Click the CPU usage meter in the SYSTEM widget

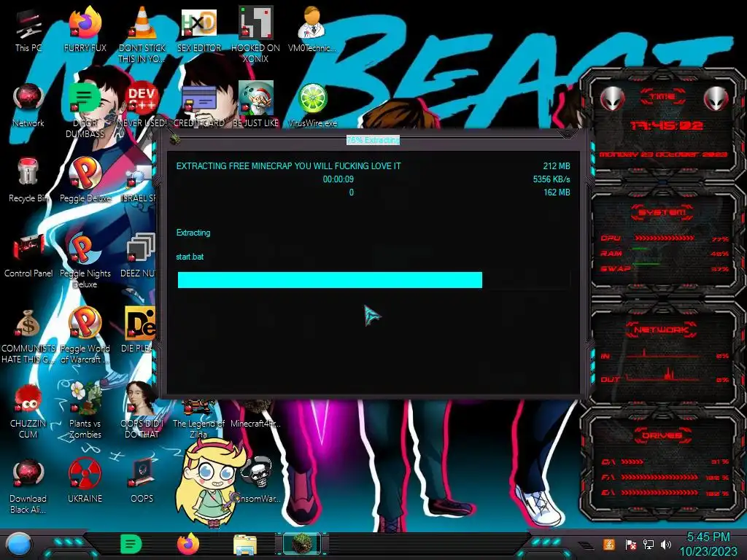664,238
